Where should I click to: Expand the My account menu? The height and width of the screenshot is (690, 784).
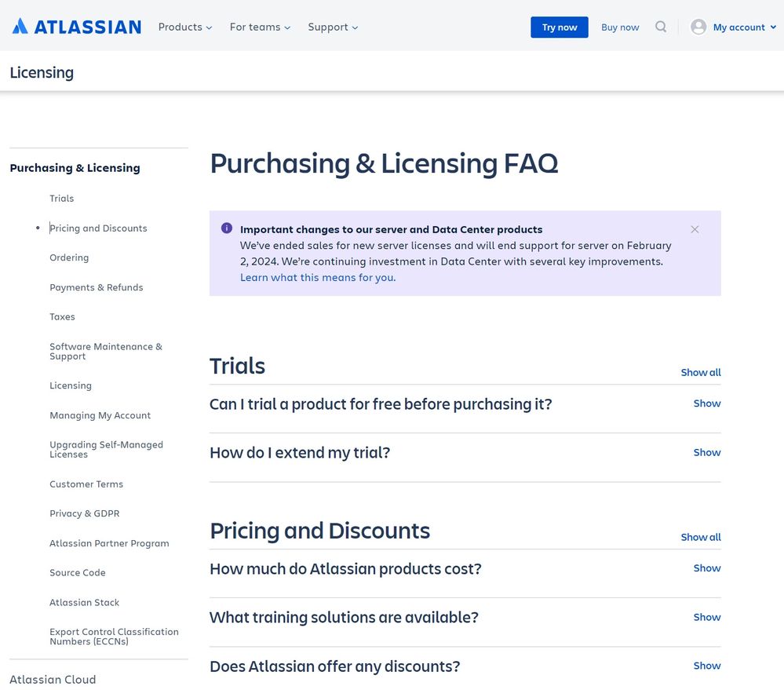(x=738, y=26)
